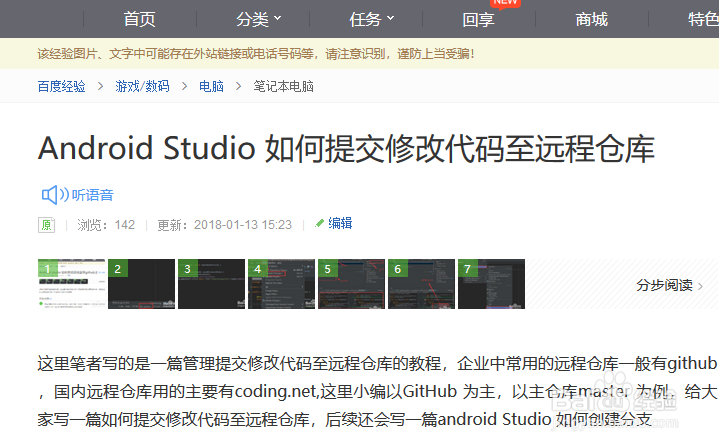Open step 3 thumbnail
The image size is (719, 448).
click(211, 284)
